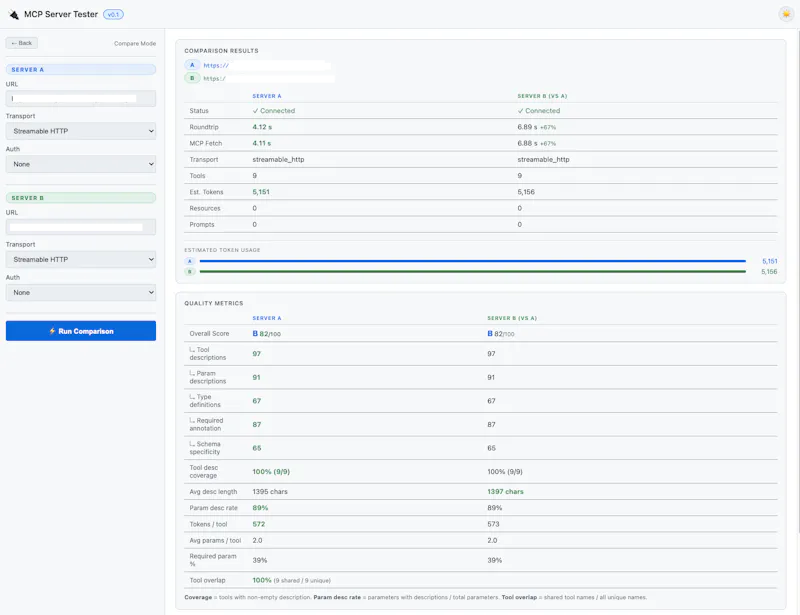Click Server A Connected status
This screenshot has height=615, width=800.
273,111
